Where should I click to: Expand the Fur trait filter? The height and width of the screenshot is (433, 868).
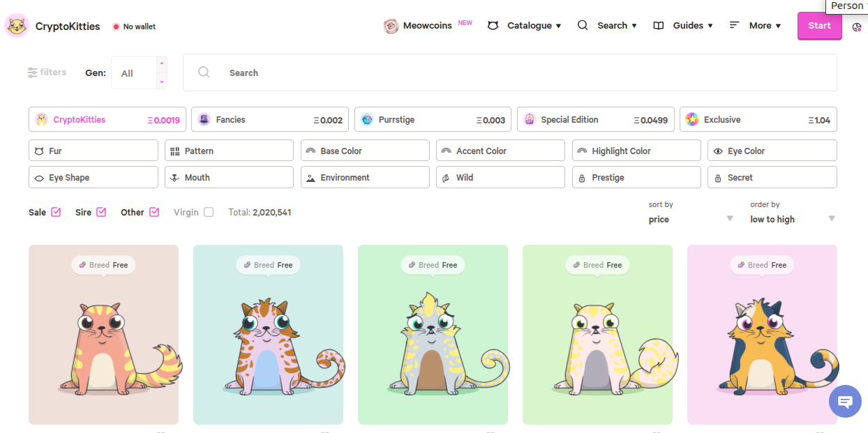pos(93,151)
